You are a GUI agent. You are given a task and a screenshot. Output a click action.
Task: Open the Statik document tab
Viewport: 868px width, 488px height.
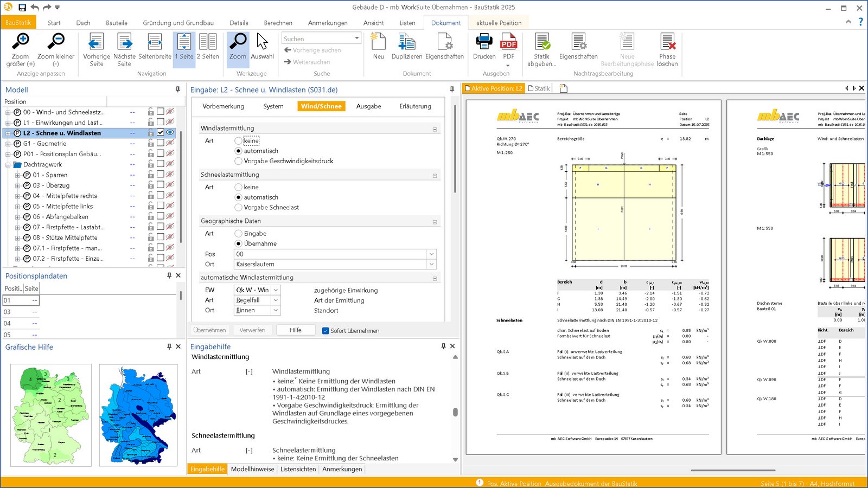(539, 88)
